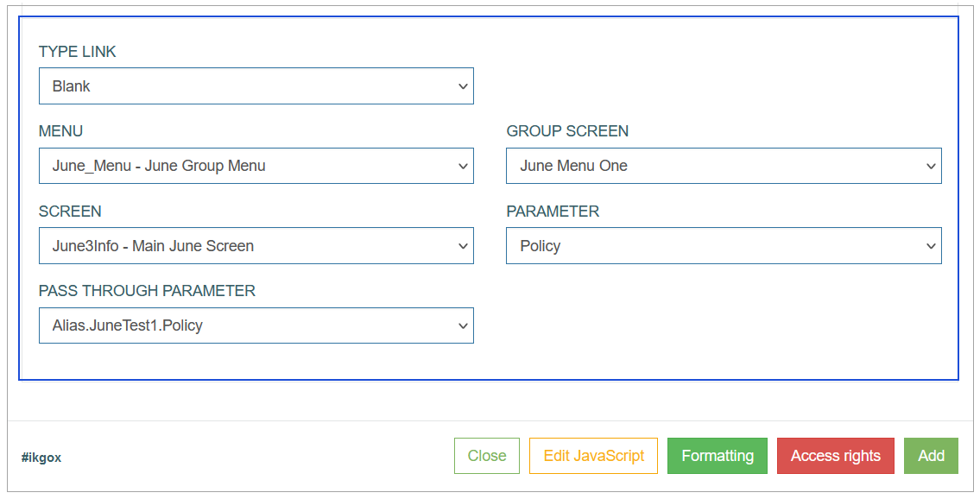Click the green Add button
The height and width of the screenshot is (499, 980).
932,456
